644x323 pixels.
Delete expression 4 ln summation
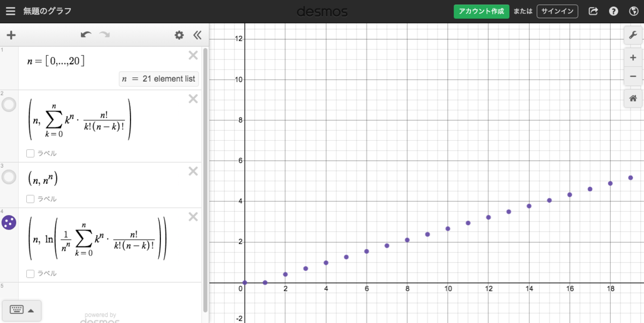193,217
